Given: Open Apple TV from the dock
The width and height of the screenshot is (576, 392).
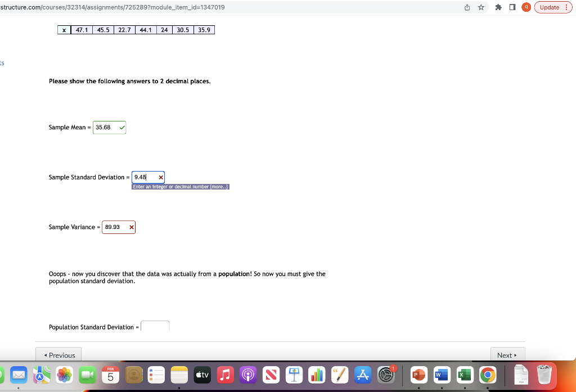Looking at the screenshot, I should click(x=202, y=375).
